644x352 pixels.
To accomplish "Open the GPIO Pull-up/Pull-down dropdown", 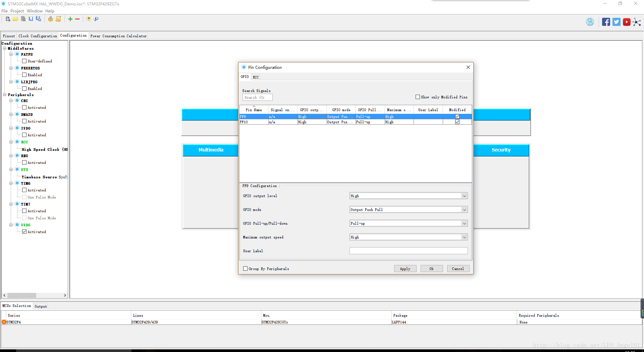I will point(465,223).
